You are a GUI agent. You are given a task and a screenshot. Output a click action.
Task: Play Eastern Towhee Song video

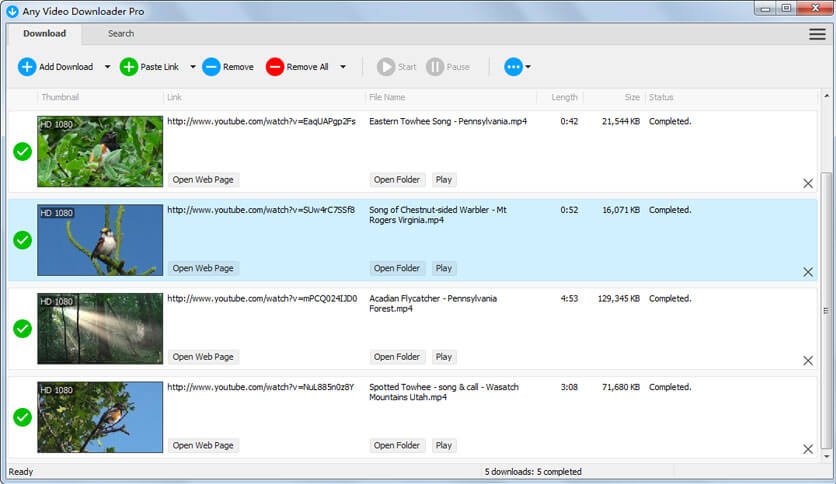pos(444,180)
